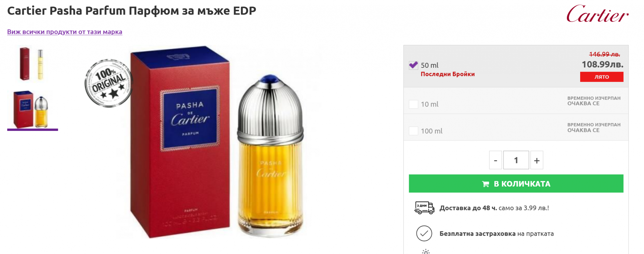
Task: Click the free insurance checkmark circle icon
Action: [424, 233]
